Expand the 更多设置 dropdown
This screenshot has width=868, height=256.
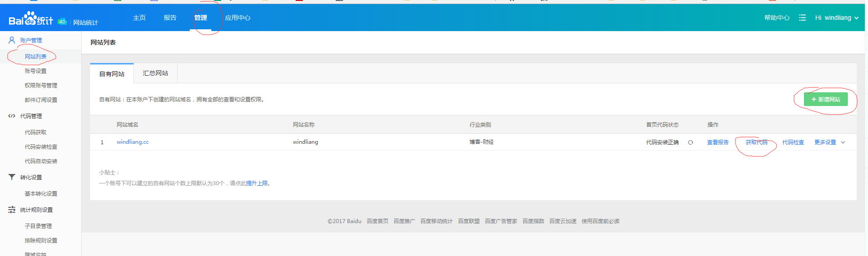click(x=825, y=142)
